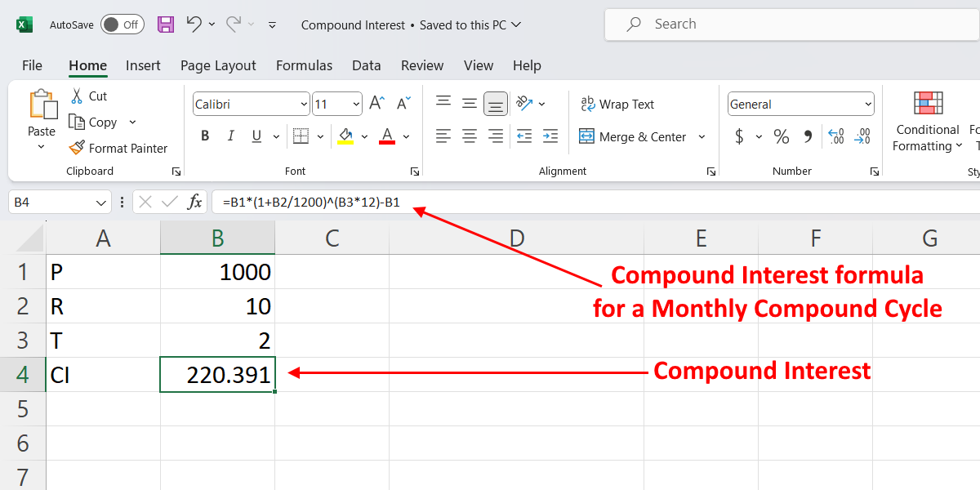Select cell B1 containing 1000
Image resolution: width=980 pixels, height=490 pixels.
(217, 271)
